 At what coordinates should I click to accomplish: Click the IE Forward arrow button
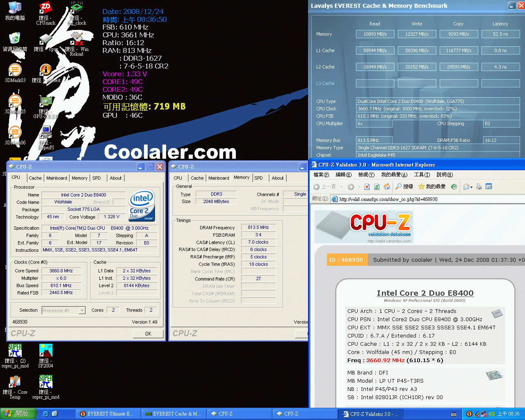[x=351, y=187]
